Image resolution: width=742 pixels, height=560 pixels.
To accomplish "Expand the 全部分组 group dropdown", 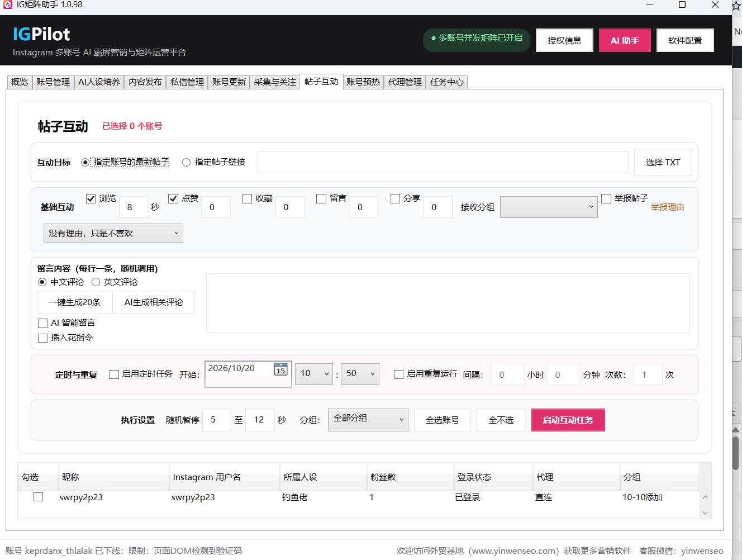I will pyautogui.click(x=368, y=420).
